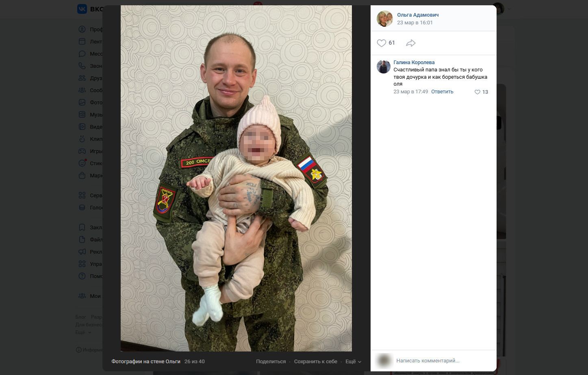Click Поделиться below the photo
Viewport: 588px width, 375px height.
point(271,362)
